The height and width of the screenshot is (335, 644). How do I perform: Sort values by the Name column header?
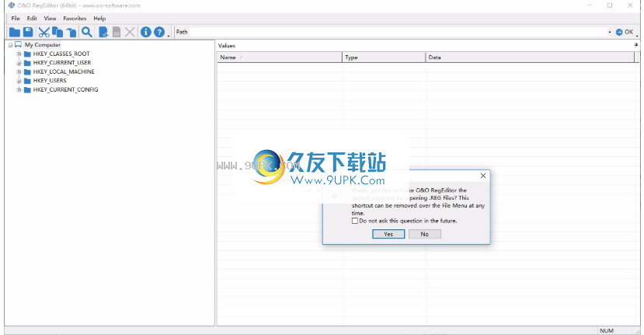[280, 58]
